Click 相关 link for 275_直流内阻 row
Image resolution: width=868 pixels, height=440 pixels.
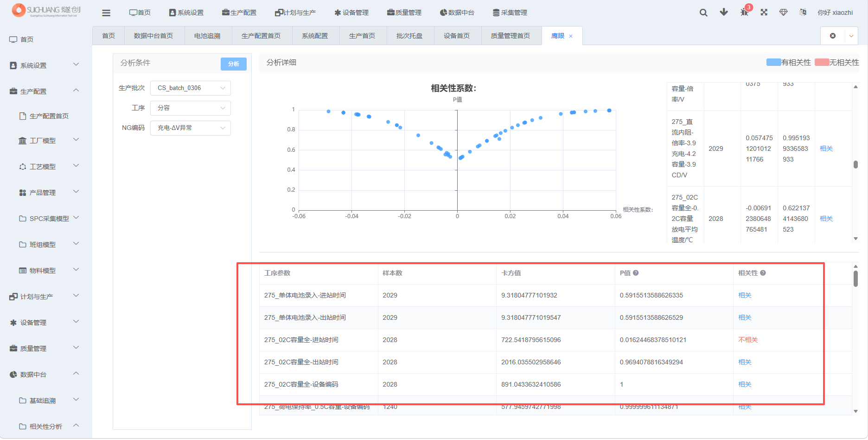pos(826,149)
